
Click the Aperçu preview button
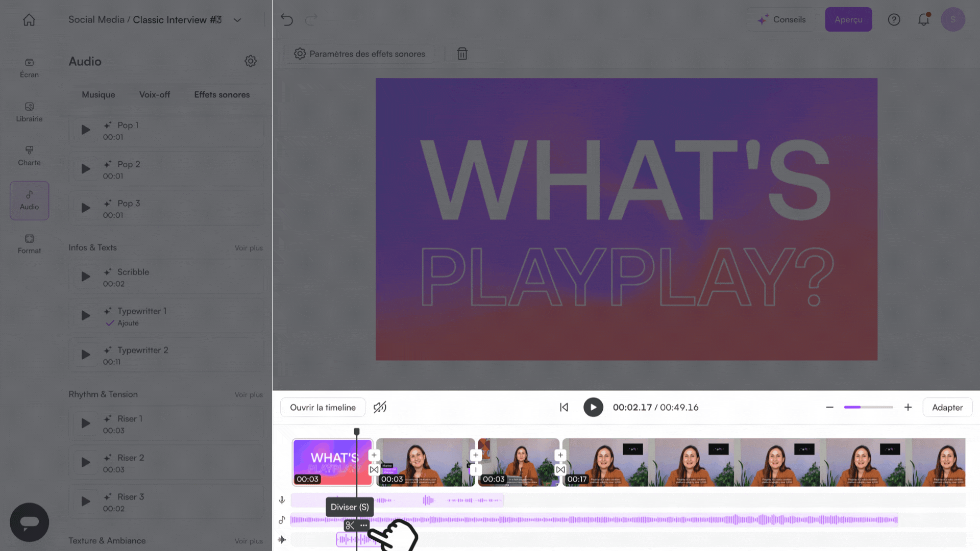pos(848,20)
